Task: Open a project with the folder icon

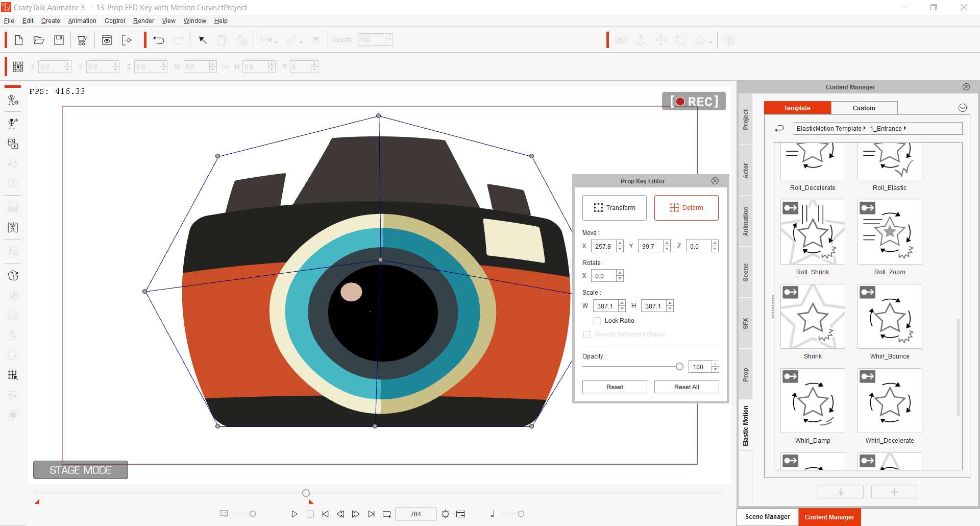Action: click(x=39, y=40)
